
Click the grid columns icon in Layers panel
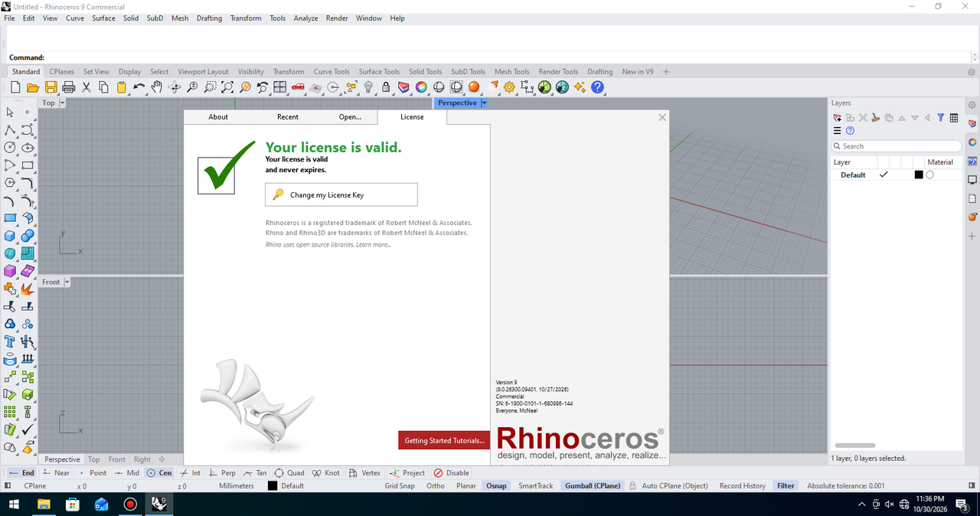click(x=954, y=118)
